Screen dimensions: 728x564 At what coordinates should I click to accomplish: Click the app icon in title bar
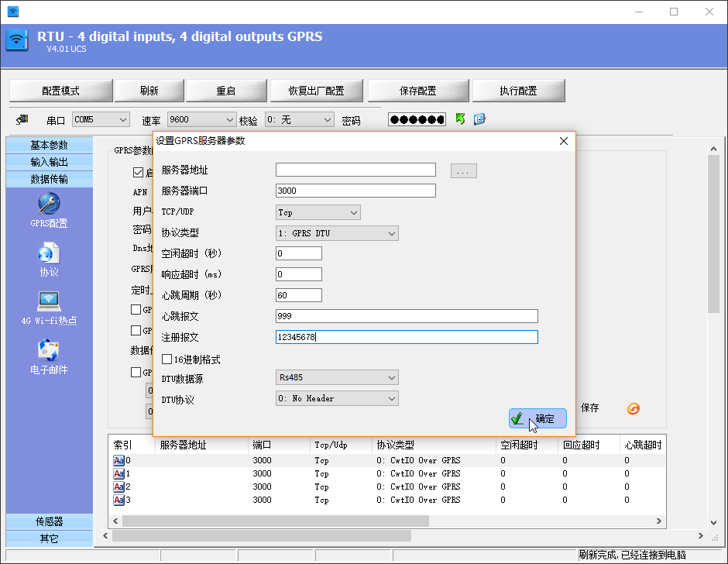pos(13,12)
